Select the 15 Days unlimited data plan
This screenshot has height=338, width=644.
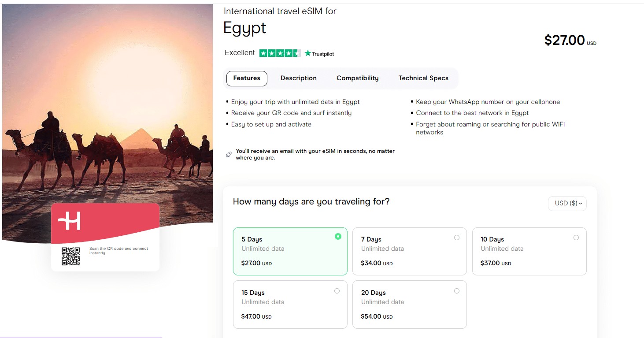pos(337,290)
